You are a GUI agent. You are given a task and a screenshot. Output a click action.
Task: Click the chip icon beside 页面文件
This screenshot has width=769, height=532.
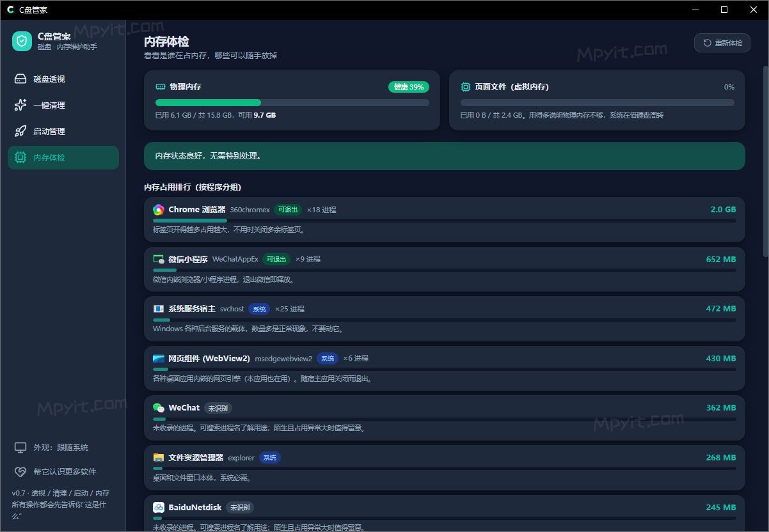(x=466, y=86)
